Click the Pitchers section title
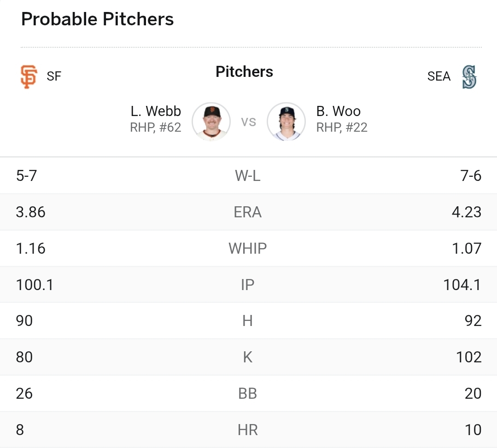497x448 pixels. click(x=245, y=72)
